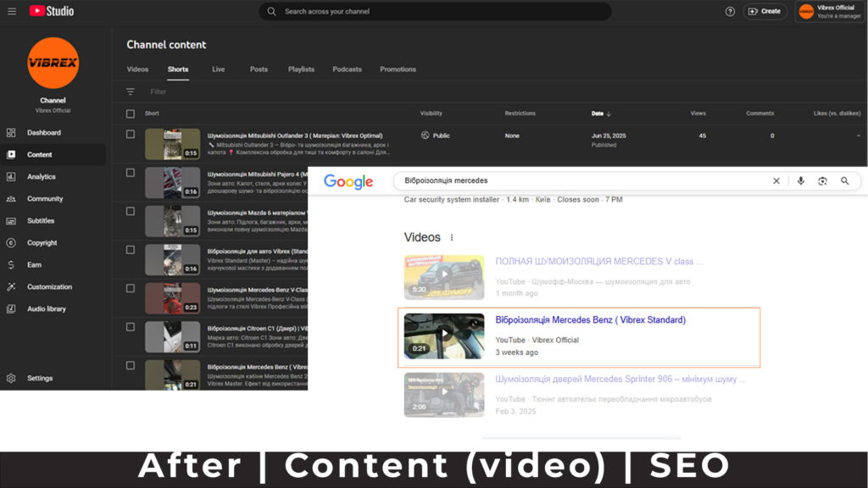Image resolution: width=868 pixels, height=488 pixels.
Task: Open the Mercedes-Benz V-Class short thumbnail
Action: coord(173,298)
